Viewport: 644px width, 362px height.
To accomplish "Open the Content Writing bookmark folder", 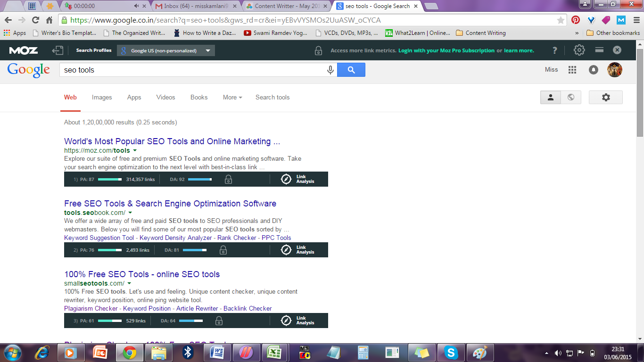I will coord(481,33).
